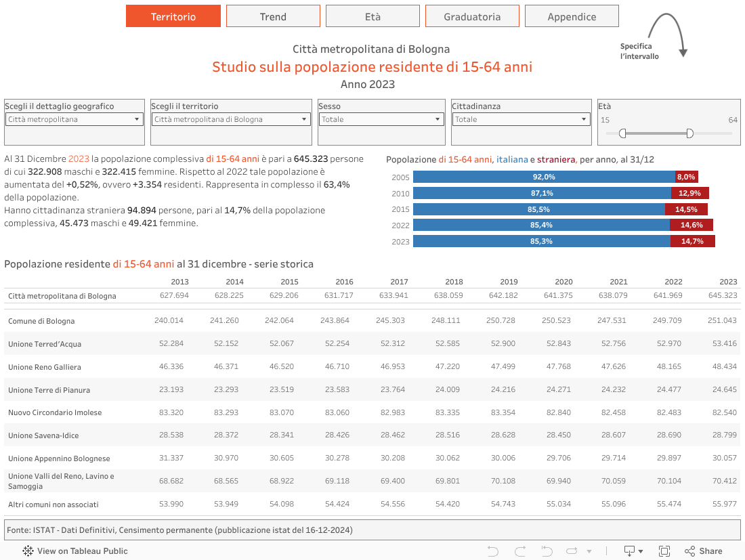
Task: Click the Revert icon in bottom toolbar
Action: pyautogui.click(x=546, y=551)
